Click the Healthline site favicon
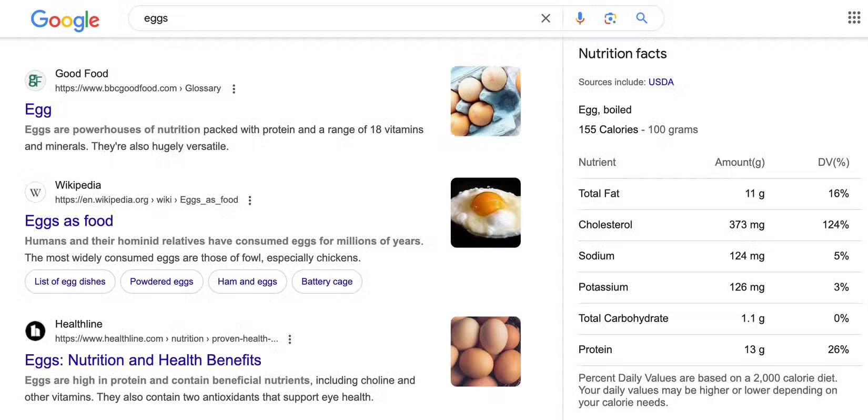 tap(35, 331)
